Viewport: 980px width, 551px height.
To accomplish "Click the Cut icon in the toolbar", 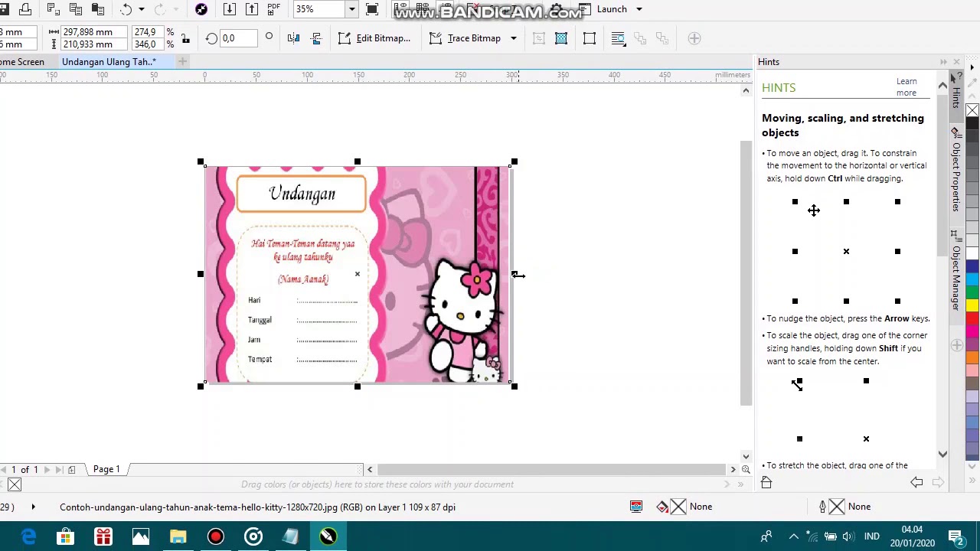I will coord(53,9).
